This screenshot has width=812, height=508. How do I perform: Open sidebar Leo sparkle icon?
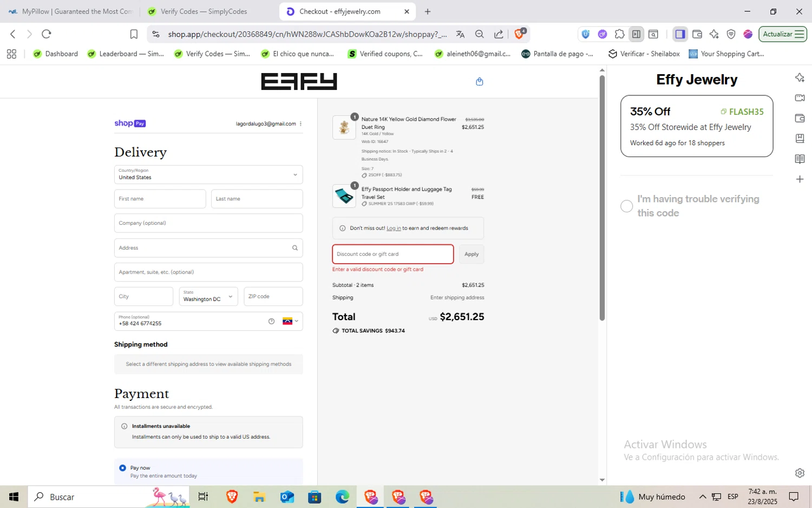(x=800, y=77)
